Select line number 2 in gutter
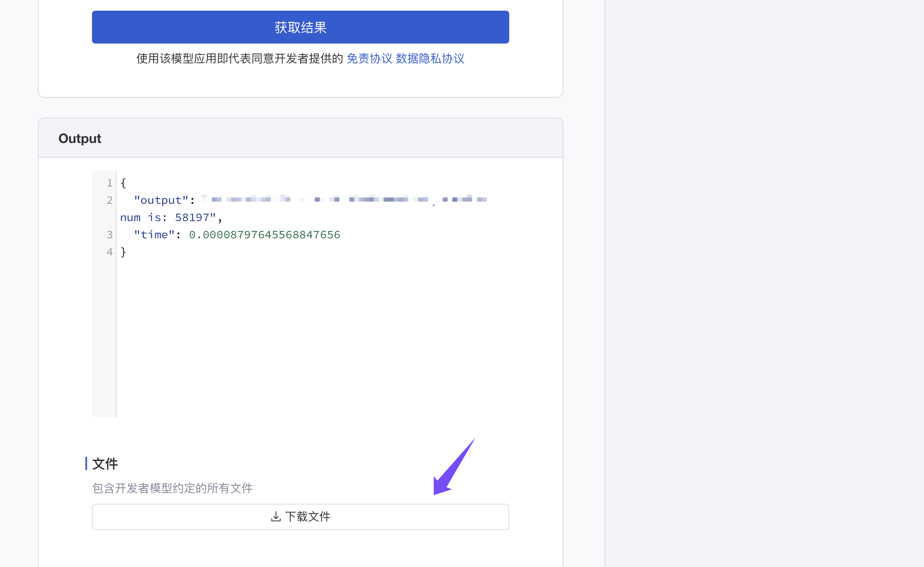This screenshot has height=567, width=924. click(x=109, y=200)
